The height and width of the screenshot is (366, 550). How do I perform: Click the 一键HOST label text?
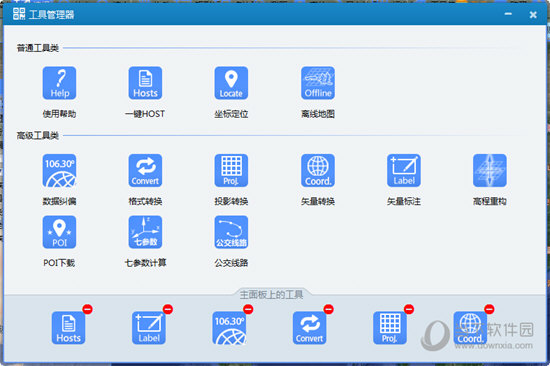coord(145,114)
